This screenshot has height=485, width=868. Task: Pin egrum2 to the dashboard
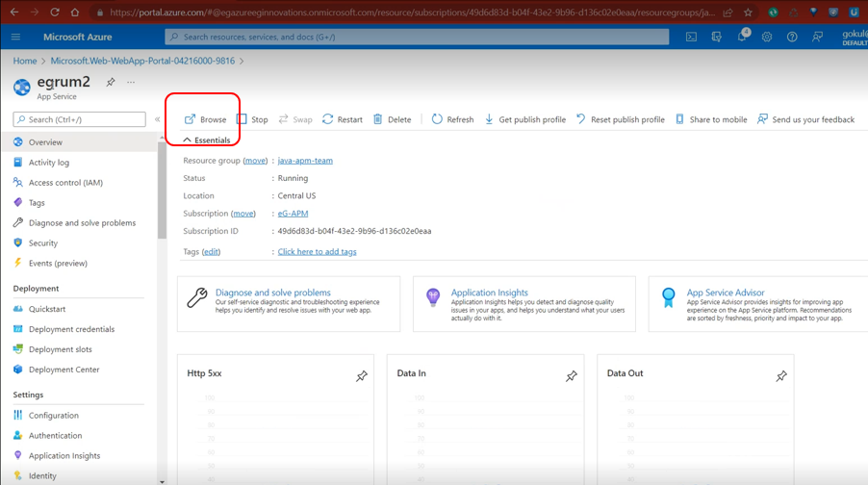click(111, 82)
